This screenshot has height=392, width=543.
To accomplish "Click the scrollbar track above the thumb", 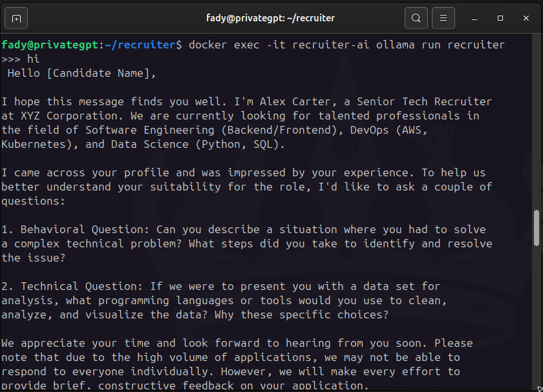I will pyautogui.click(x=537, y=121).
